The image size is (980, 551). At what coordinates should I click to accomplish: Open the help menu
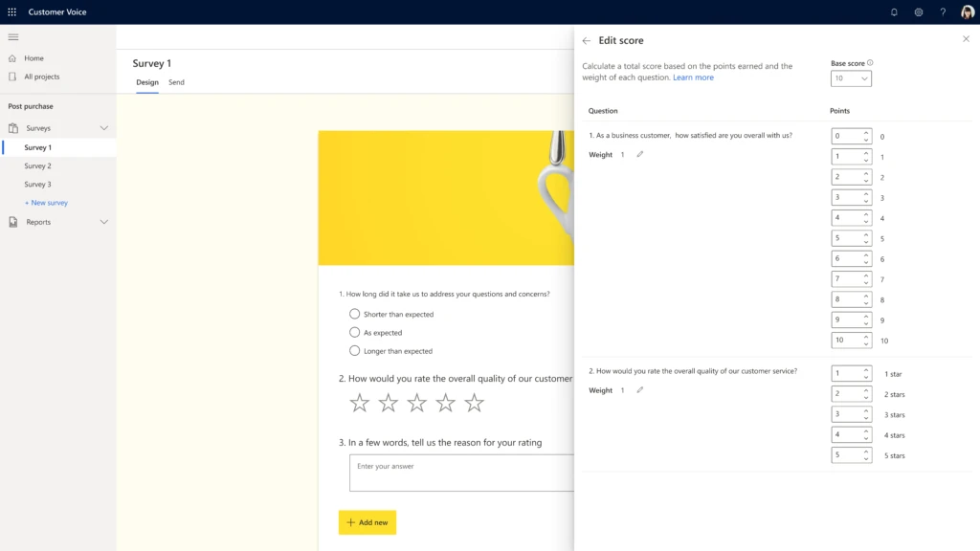click(x=944, y=11)
